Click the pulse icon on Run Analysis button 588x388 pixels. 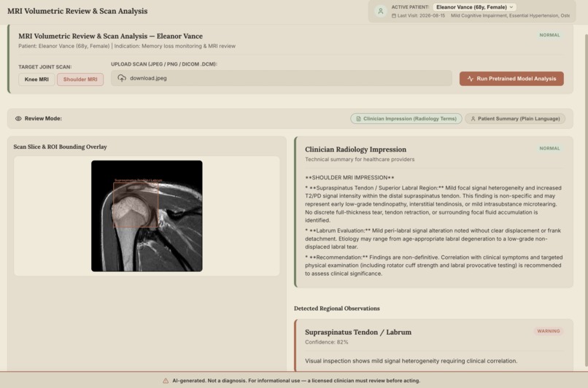click(x=471, y=79)
